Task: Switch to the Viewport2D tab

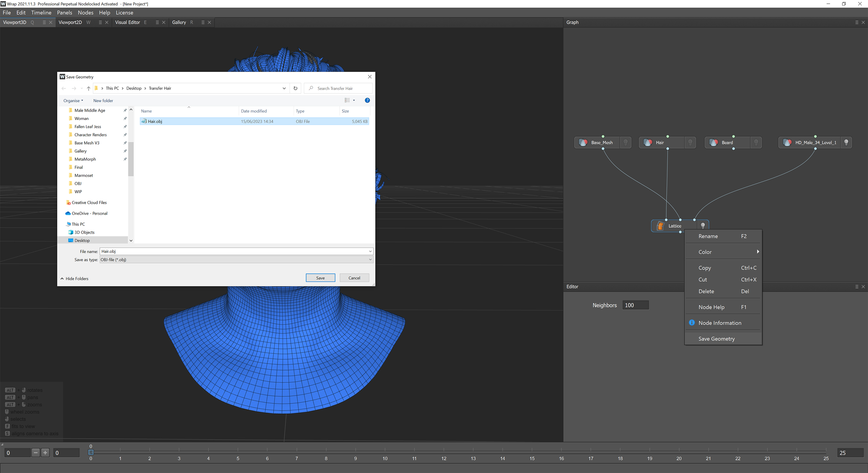Action: 70,22
